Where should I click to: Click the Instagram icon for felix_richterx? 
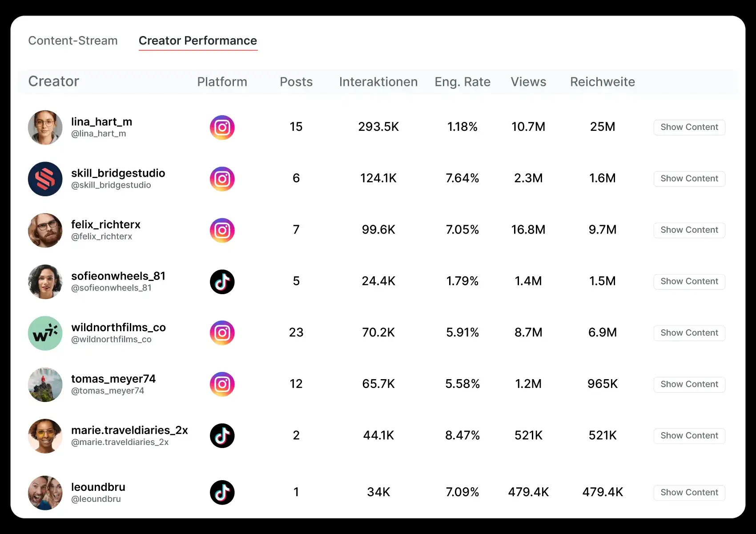pos(222,230)
